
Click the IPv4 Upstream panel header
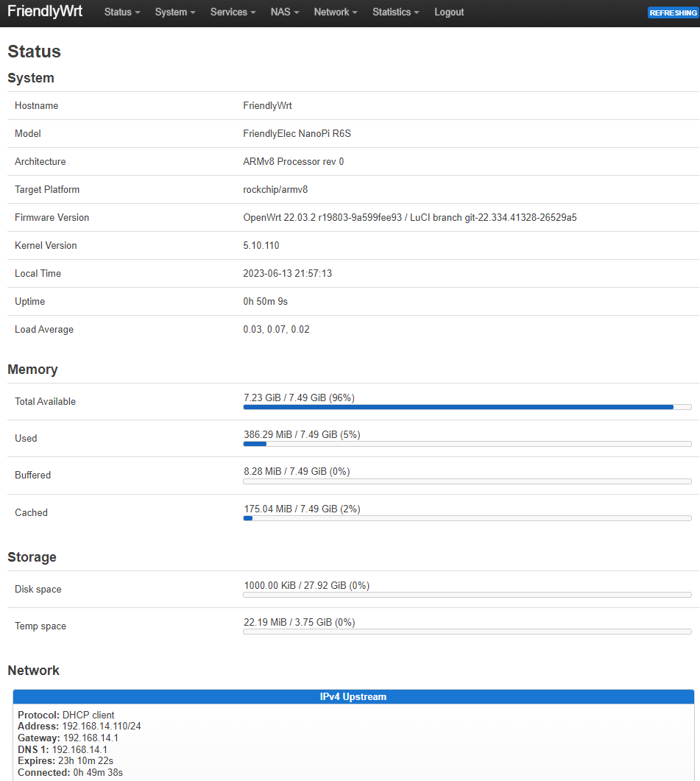pyautogui.click(x=353, y=696)
